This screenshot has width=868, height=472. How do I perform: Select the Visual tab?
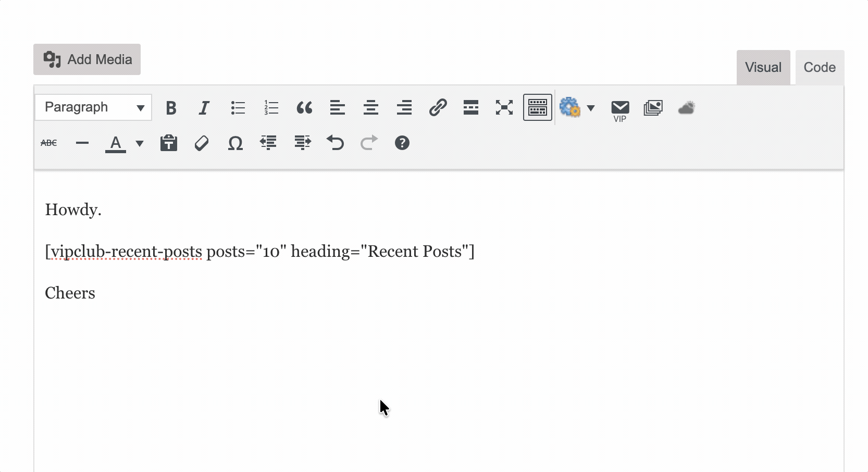coord(763,67)
